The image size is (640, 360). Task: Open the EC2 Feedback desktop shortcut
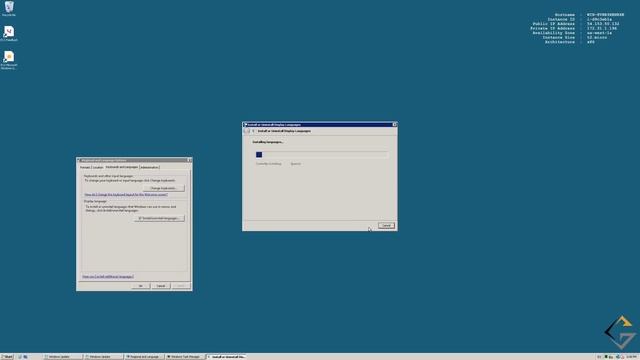[9, 33]
